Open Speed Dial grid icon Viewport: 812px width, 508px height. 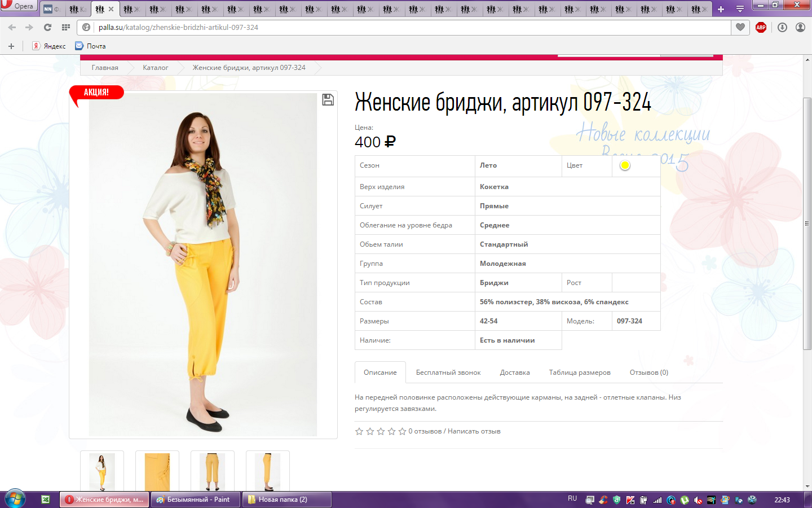click(x=66, y=27)
